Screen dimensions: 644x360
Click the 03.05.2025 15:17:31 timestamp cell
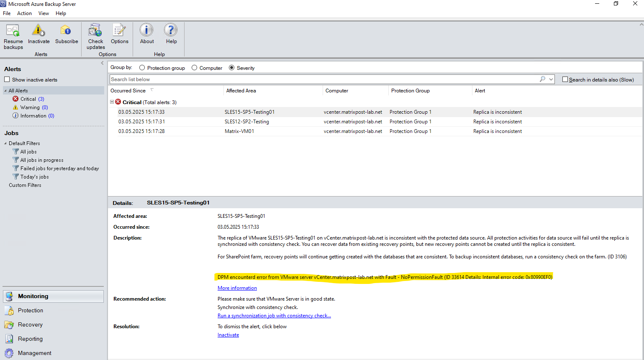click(x=141, y=122)
